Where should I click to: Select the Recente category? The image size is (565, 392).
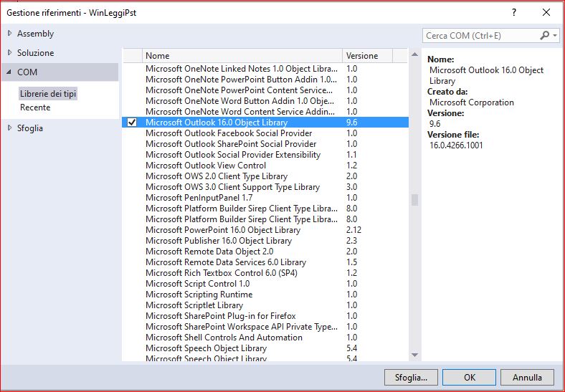(x=35, y=107)
